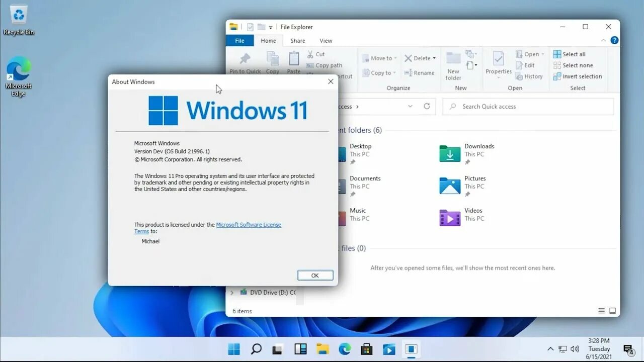Click Select all in the ribbon

coord(570,54)
